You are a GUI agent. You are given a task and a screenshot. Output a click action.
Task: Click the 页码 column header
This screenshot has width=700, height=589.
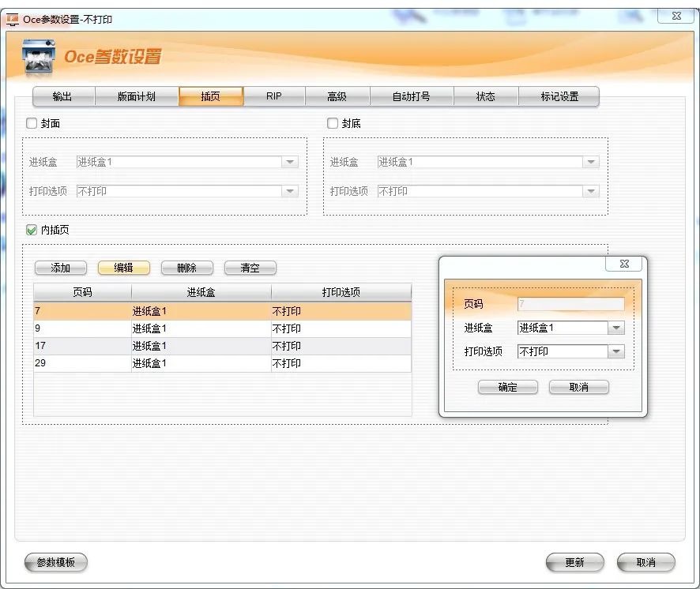click(83, 292)
